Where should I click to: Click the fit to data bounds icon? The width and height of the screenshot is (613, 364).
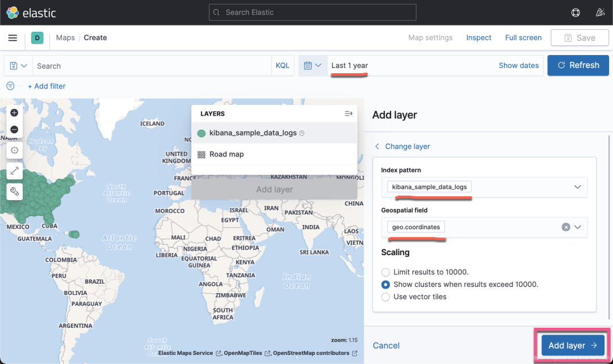(x=14, y=150)
